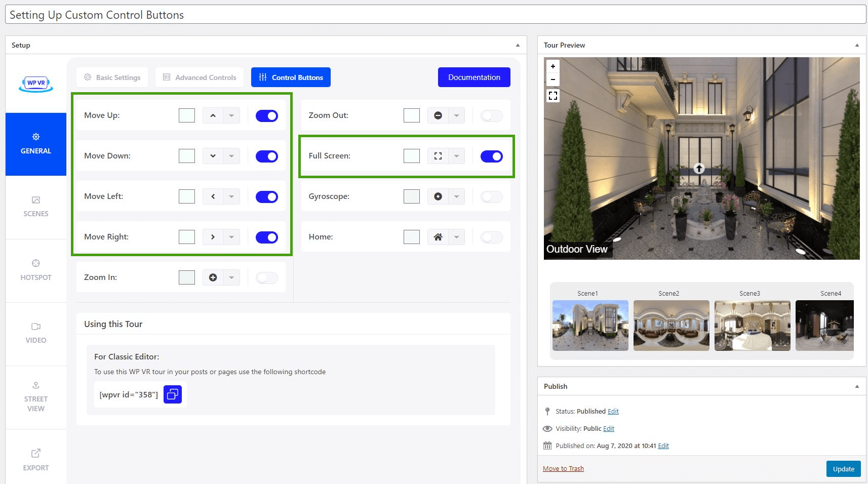Toggle the Move Left control switch

click(267, 197)
